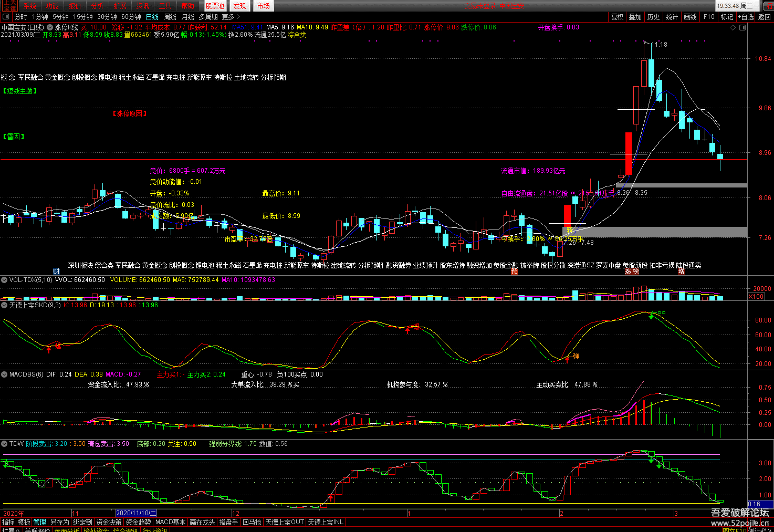Click the 市场 button

tap(264, 6)
